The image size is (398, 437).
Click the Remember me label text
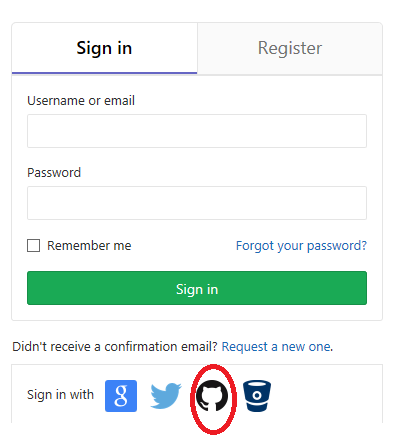click(89, 246)
